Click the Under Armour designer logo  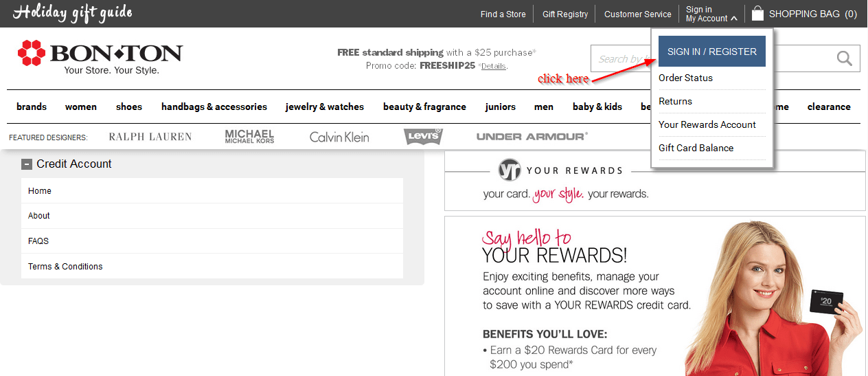(x=532, y=137)
